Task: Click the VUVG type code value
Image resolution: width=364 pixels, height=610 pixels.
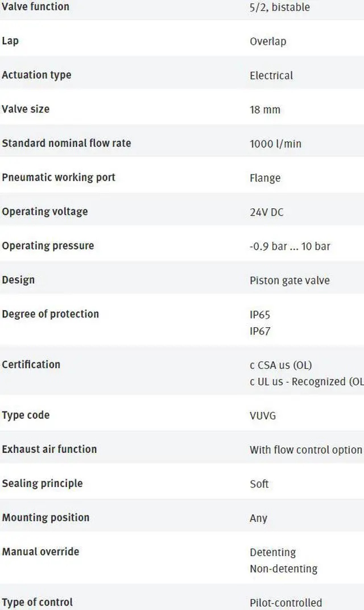Action: (263, 415)
